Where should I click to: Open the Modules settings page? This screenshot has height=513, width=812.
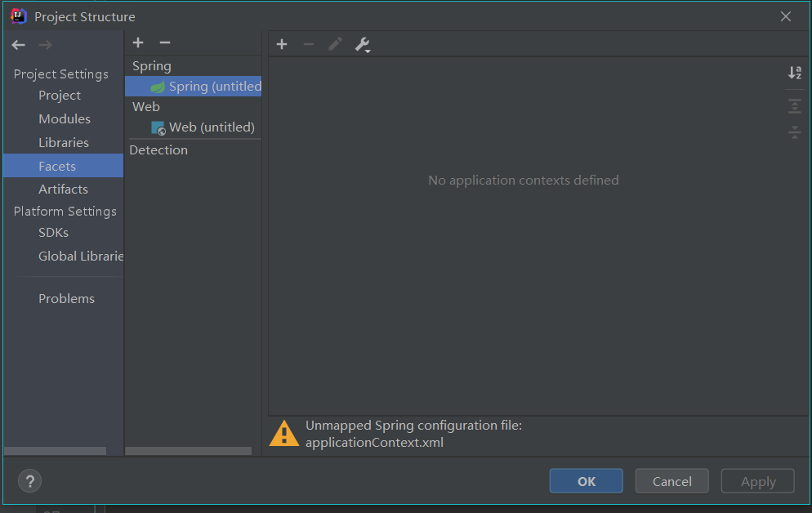coord(65,119)
